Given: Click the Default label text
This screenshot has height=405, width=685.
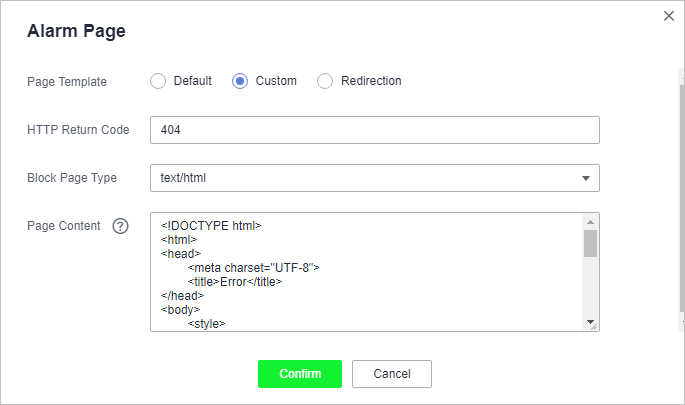Looking at the screenshot, I should [193, 81].
